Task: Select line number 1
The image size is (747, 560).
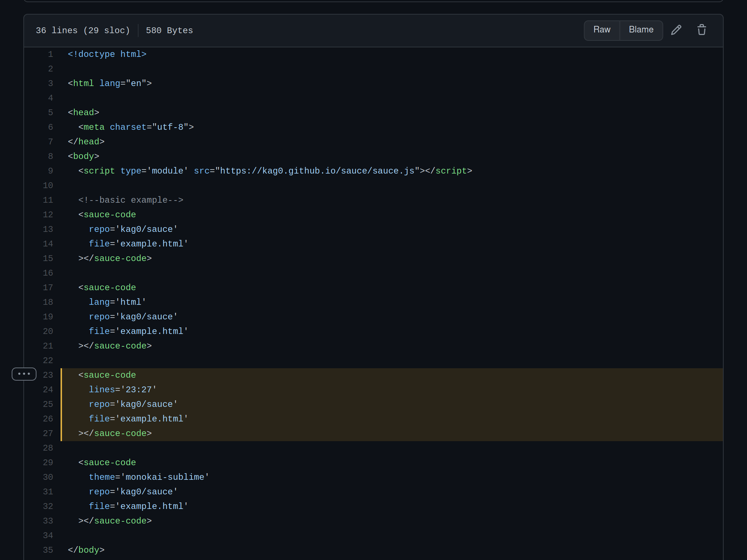Action: click(50, 54)
